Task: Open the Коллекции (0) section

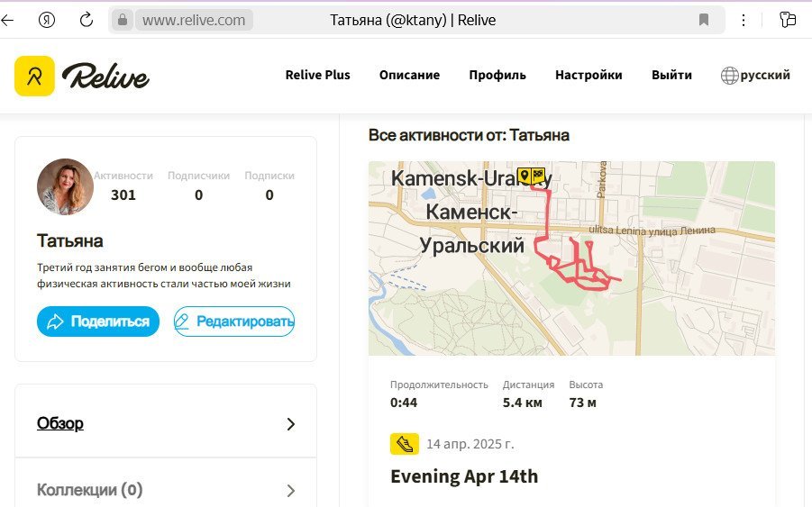Action: coord(89,489)
